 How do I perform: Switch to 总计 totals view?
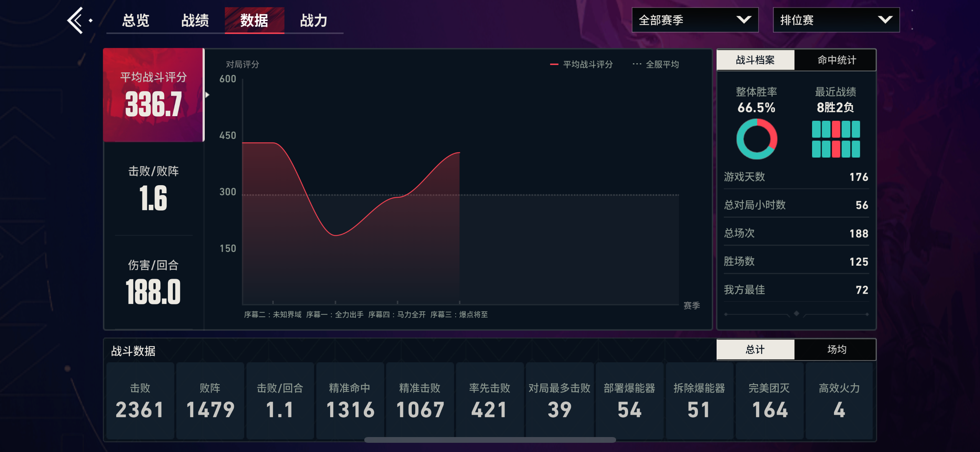pyautogui.click(x=755, y=349)
